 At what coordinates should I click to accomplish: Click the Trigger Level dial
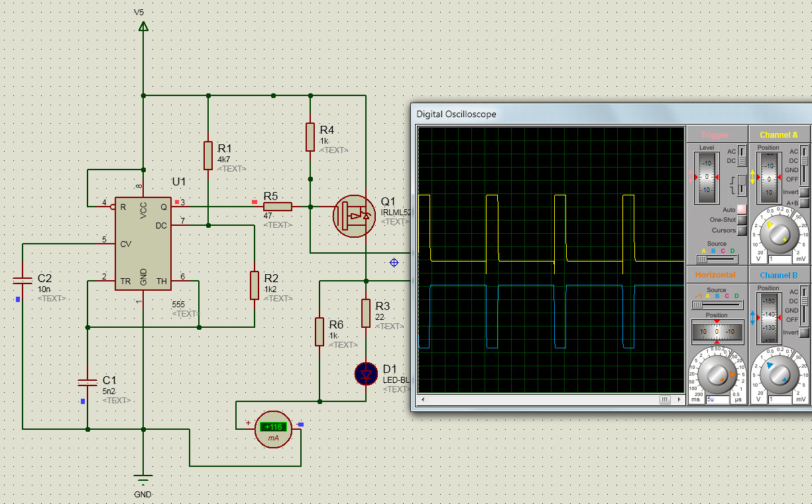click(x=707, y=177)
